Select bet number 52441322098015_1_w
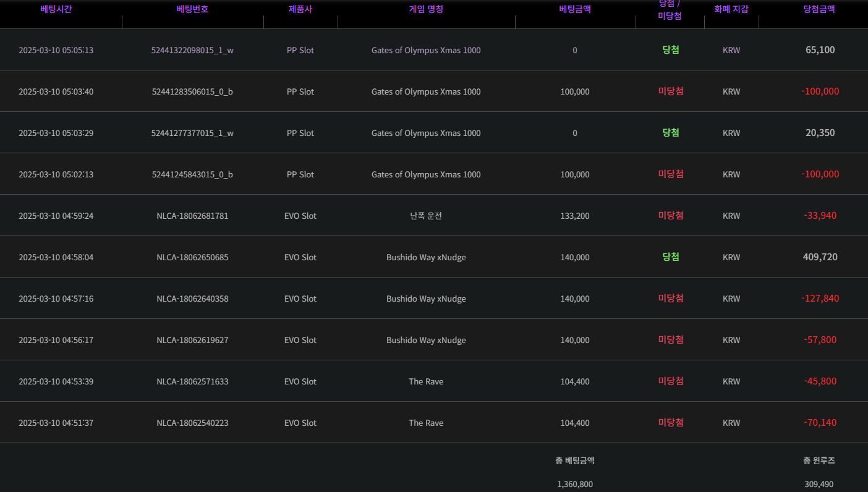Screen dimensions: 868x492 [x=192, y=50]
